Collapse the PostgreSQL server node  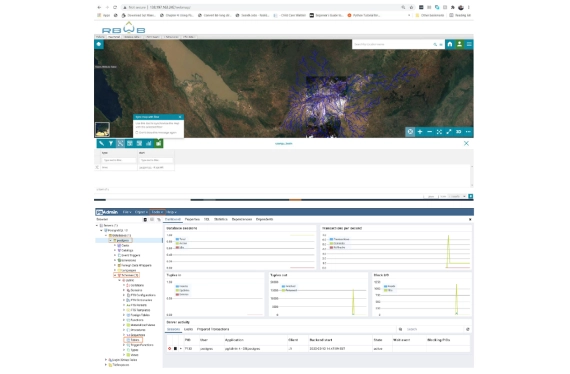tap(101, 230)
